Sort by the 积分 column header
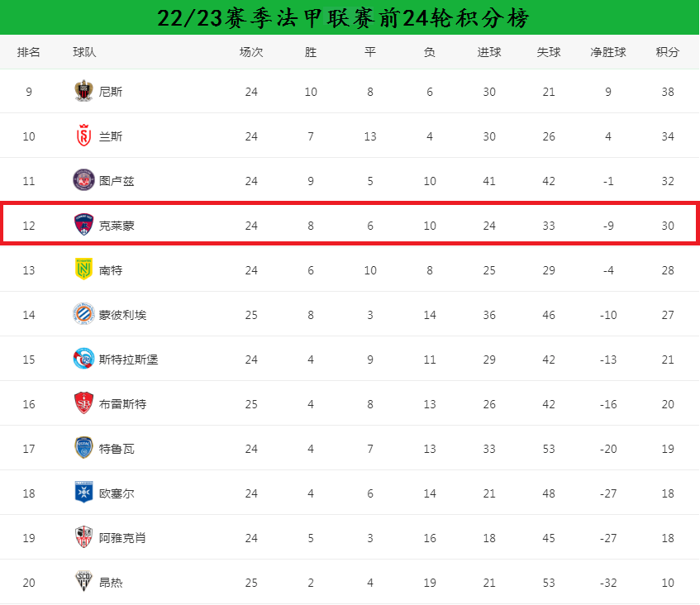 click(x=668, y=52)
